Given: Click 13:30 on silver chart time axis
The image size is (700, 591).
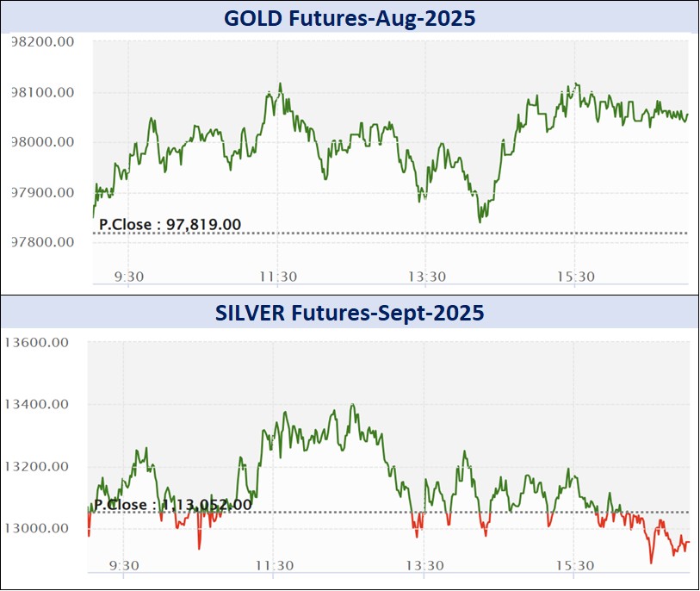Looking at the screenshot, I should click(x=424, y=566).
